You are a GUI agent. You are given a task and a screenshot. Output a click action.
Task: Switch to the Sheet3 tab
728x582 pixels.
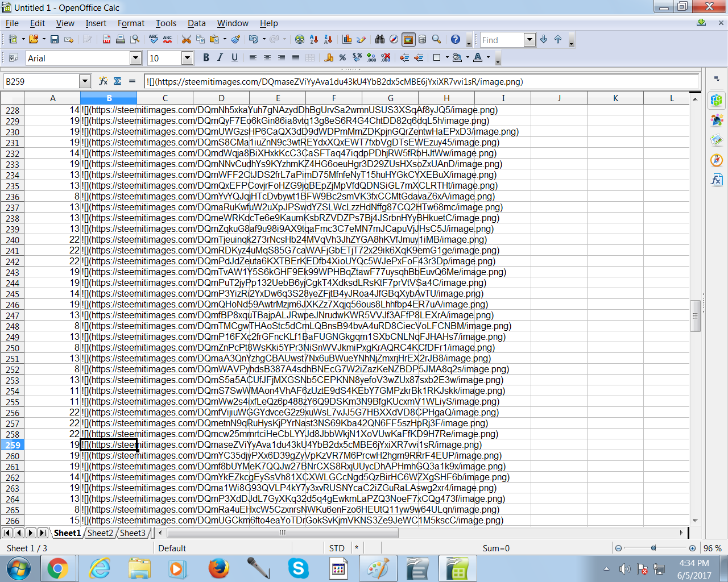pyautogui.click(x=133, y=533)
